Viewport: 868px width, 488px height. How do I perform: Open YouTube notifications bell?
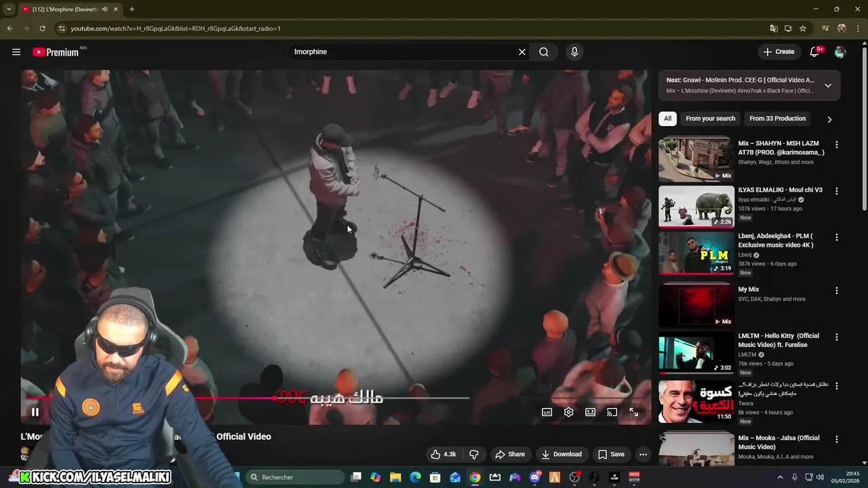point(815,52)
